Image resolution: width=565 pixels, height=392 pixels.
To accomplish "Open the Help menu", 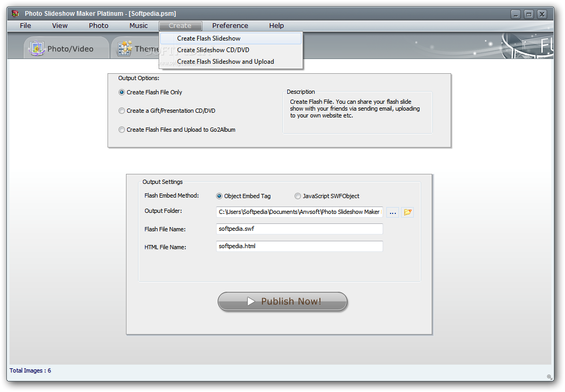I will click(x=276, y=26).
